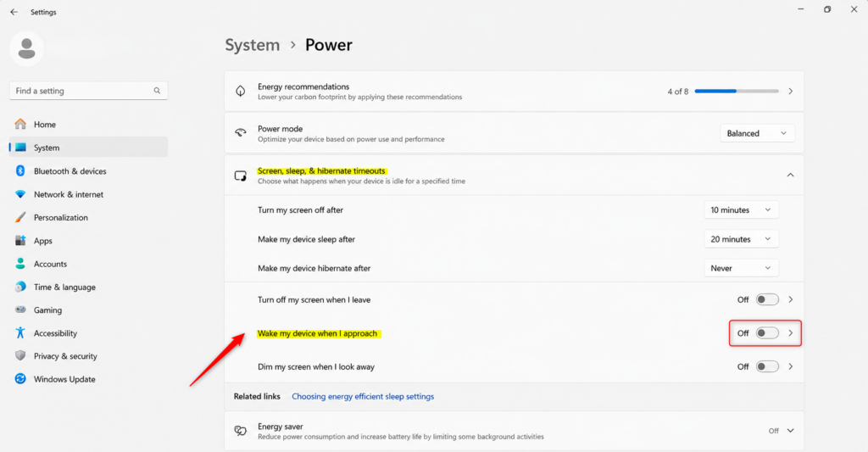Click the Accounts person icon
Viewport: 868px width, 452px height.
[x=20, y=264]
